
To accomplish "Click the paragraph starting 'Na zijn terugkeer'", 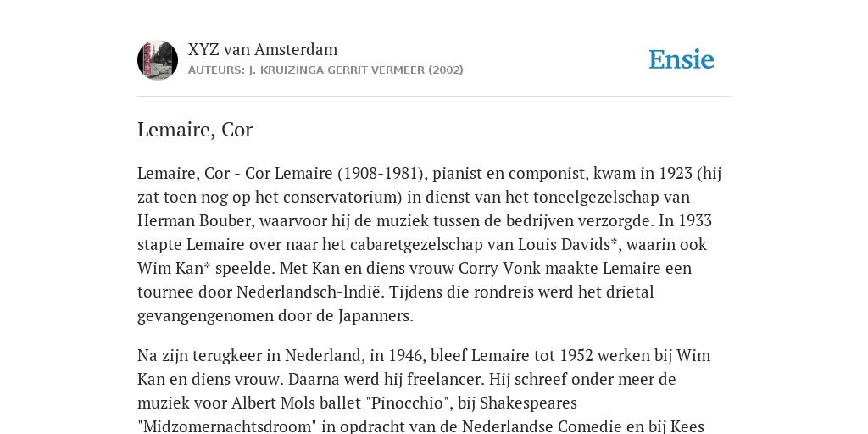I will click(x=424, y=391).
